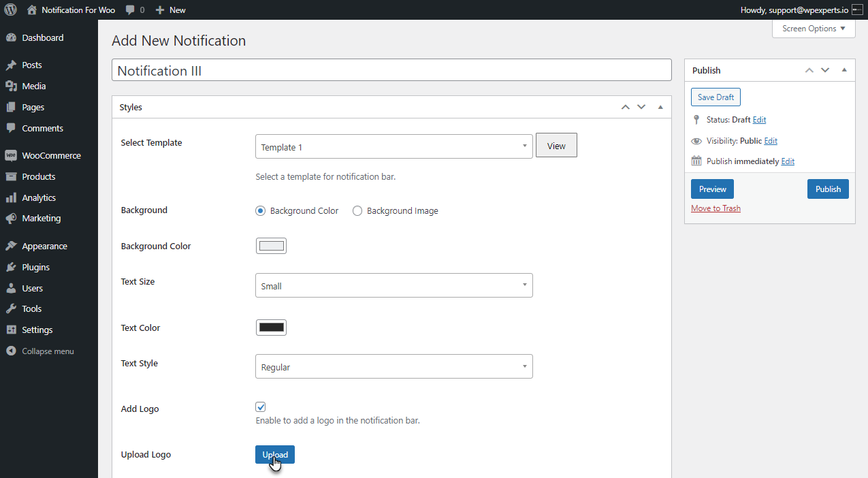868x478 pixels.
Task: Click the Collapse menu label
Action: click(48, 351)
